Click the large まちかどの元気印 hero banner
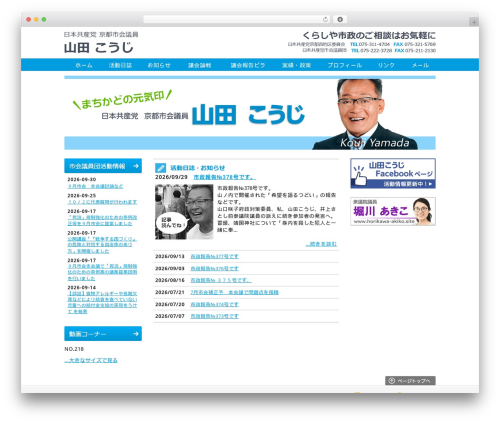 tap(250, 114)
